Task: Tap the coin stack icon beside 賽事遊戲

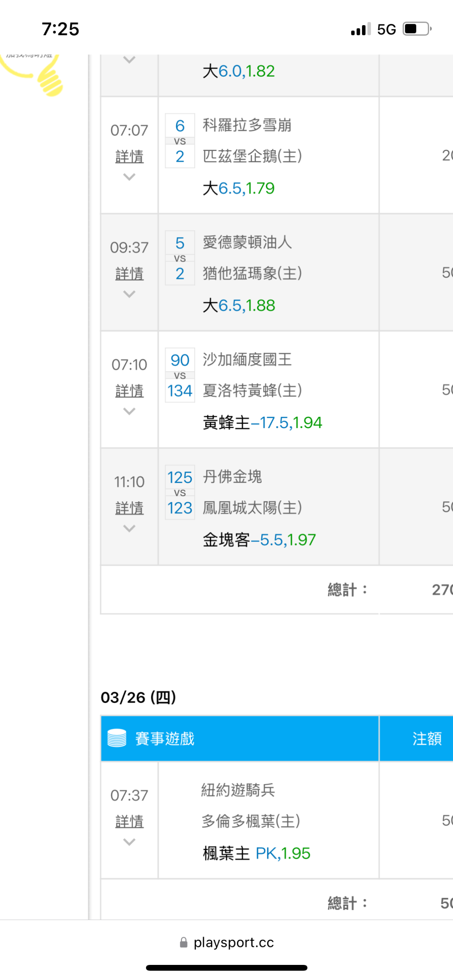Action: [117, 738]
